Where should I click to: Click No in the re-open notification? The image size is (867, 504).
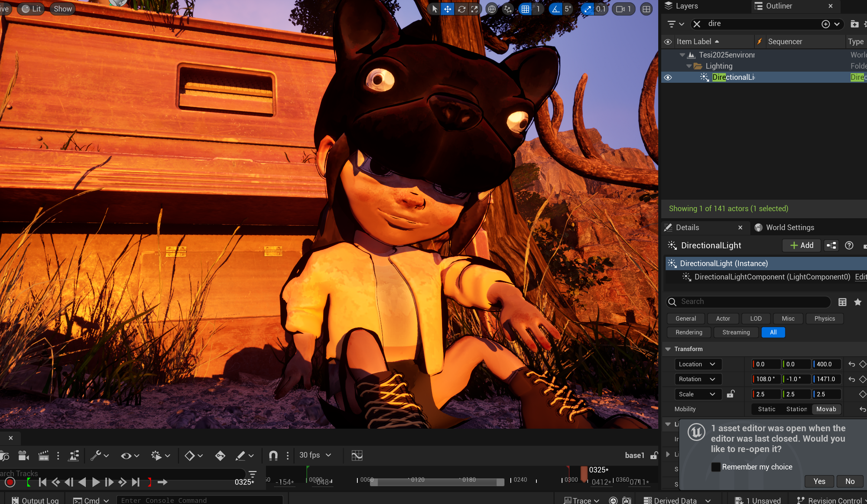point(850,481)
